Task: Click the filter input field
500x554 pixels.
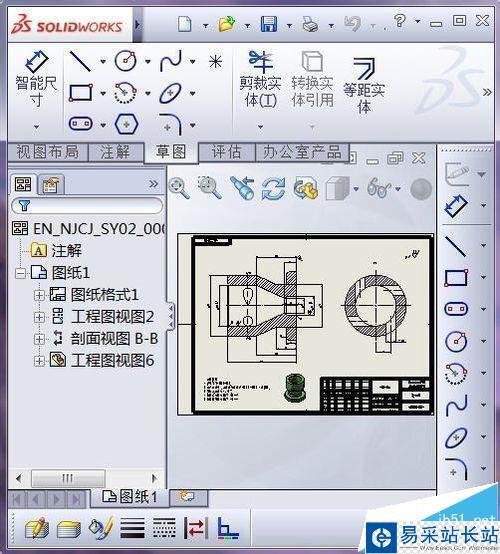Action: click(87, 205)
